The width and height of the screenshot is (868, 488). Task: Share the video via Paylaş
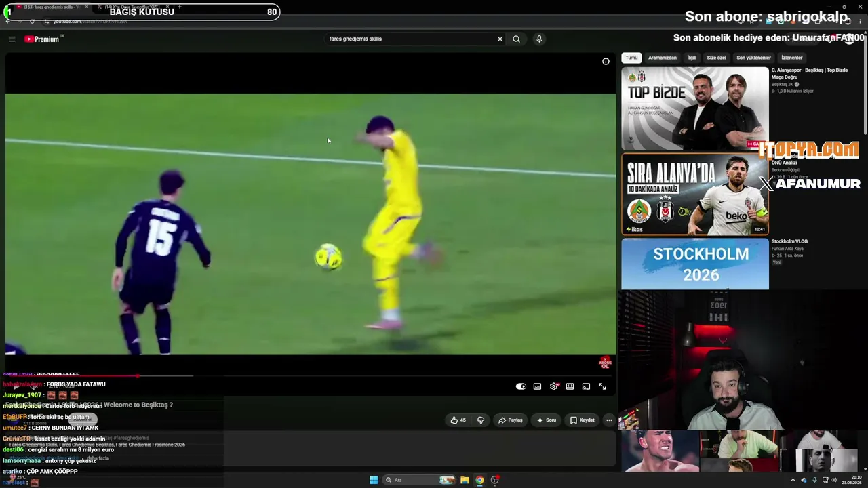click(x=510, y=420)
